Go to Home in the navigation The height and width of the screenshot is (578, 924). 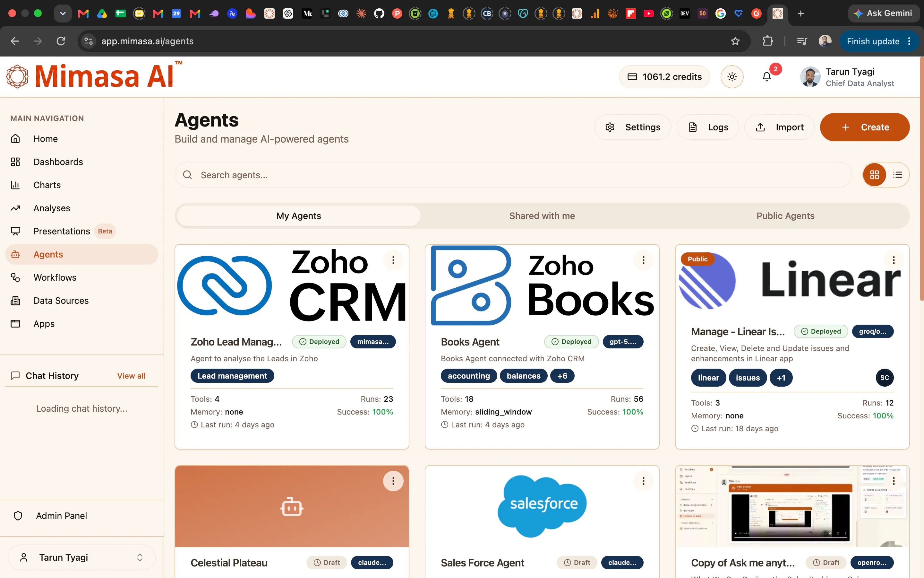pos(82,139)
